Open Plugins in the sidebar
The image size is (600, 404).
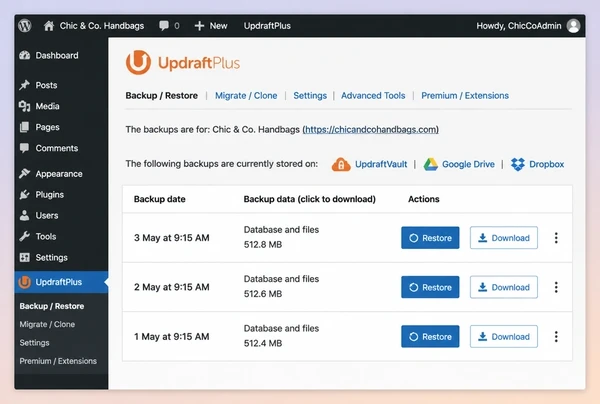pyautogui.click(x=50, y=194)
